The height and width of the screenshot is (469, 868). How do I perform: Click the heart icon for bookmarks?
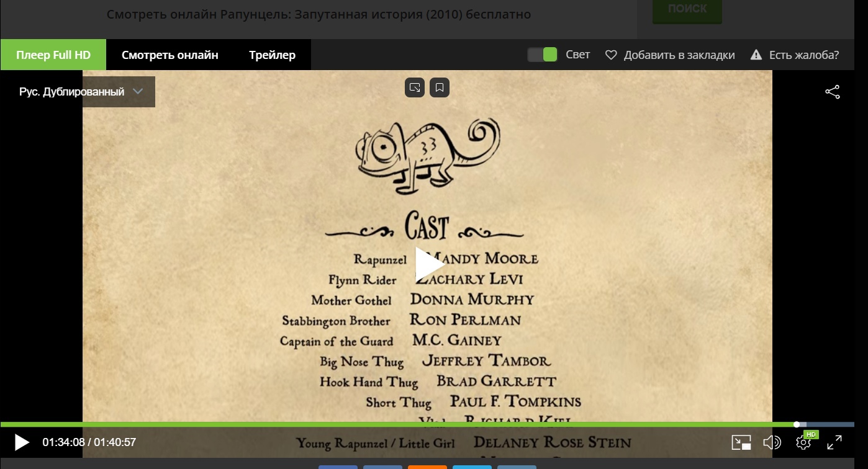click(x=611, y=55)
